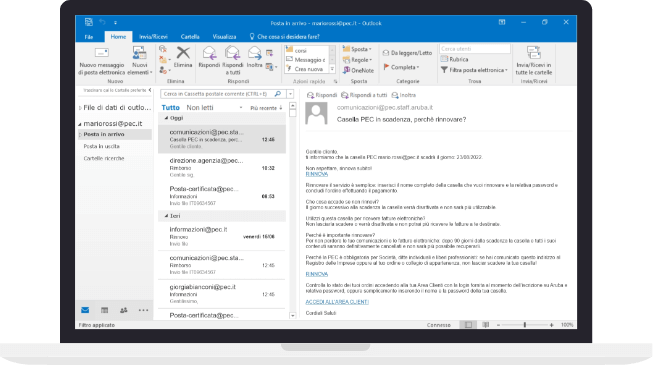Image resolution: width=653 pixels, height=365 pixels.
Task: Open email from informazioni@pec.it
Action: [x=222, y=236]
